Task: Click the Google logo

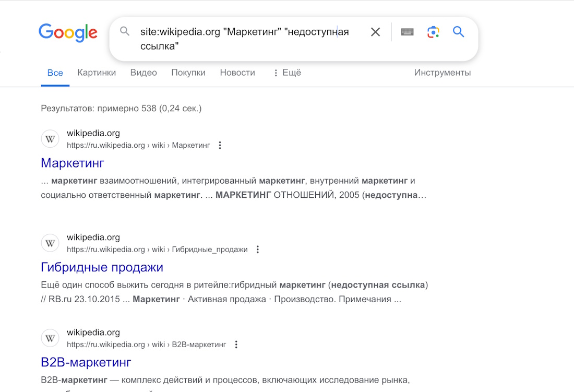Action: point(68,32)
